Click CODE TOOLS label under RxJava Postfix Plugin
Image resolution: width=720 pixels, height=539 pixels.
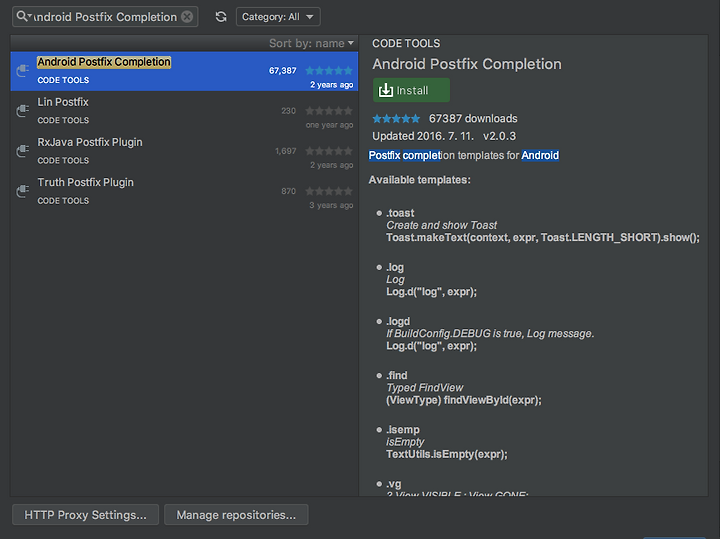point(63,160)
